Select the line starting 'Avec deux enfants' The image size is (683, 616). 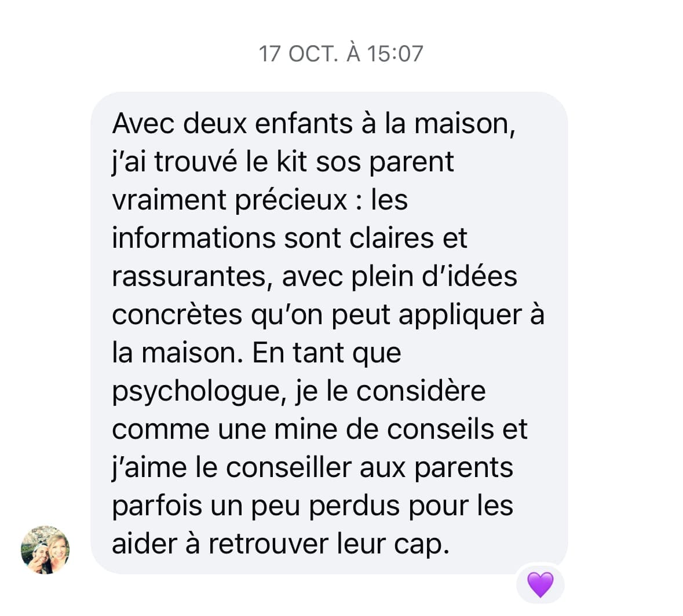[x=313, y=124]
